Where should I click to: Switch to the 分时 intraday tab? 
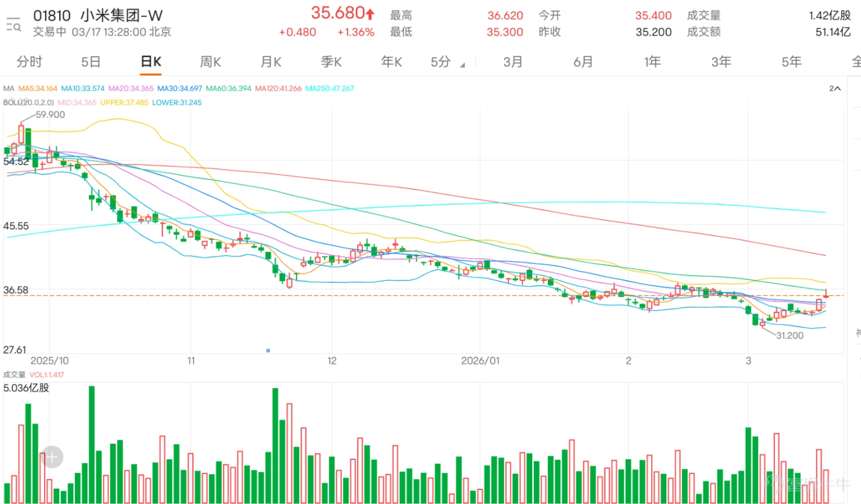(29, 62)
